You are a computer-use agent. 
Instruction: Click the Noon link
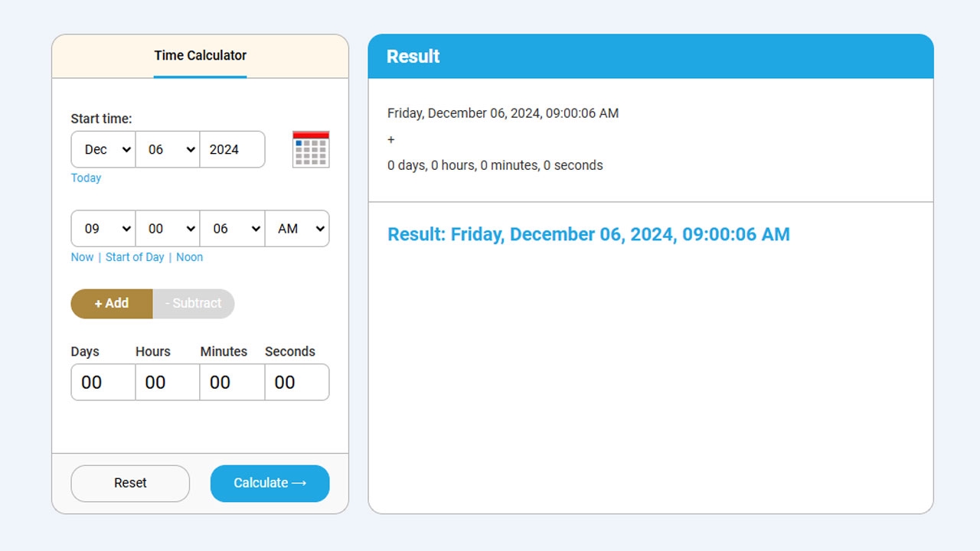point(189,257)
